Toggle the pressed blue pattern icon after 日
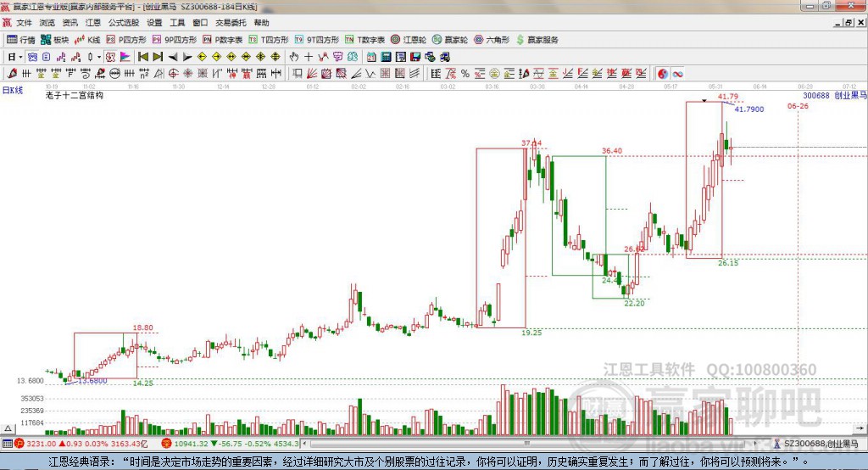 pyautogui.click(x=32, y=57)
